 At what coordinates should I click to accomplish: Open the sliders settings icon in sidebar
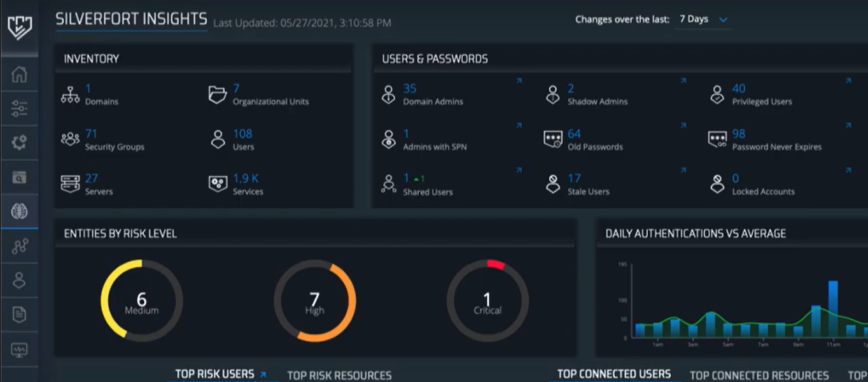(19, 109)
